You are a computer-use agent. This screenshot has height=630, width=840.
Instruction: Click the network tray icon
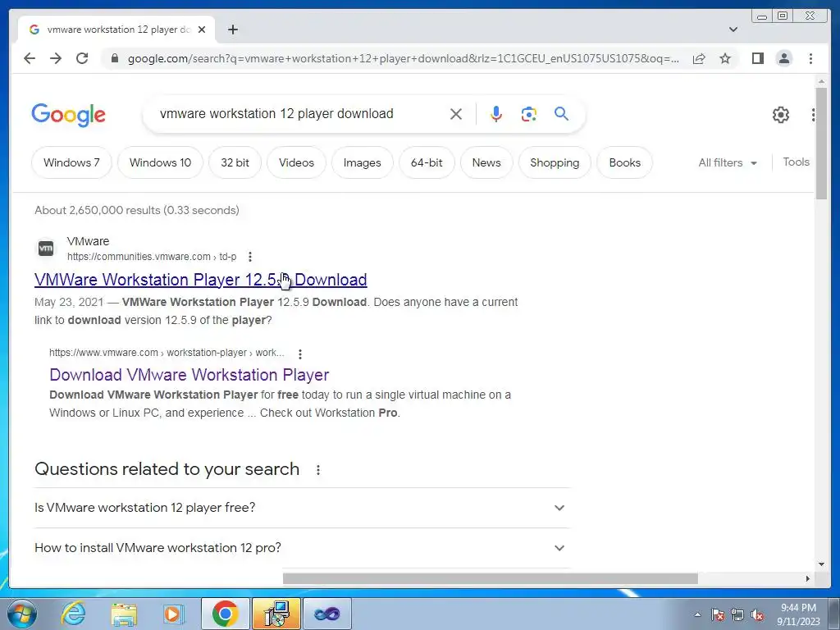tap(737, 614)
